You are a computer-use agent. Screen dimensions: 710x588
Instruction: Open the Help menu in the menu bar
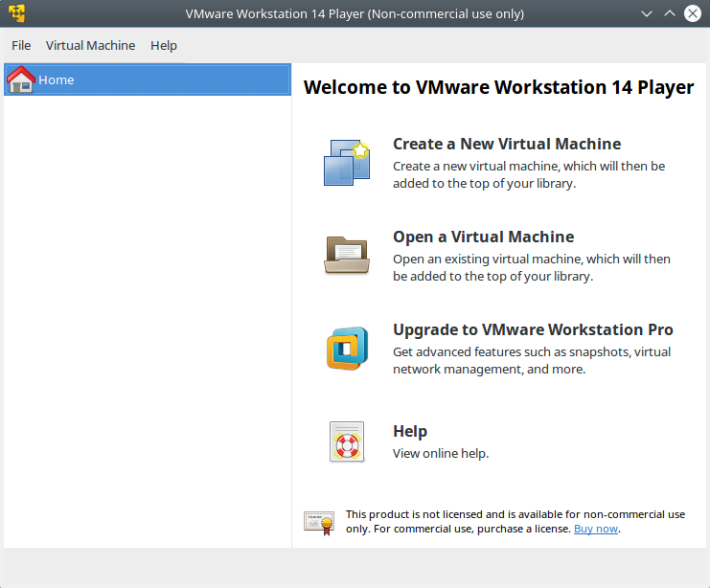[x=164, y=46]
